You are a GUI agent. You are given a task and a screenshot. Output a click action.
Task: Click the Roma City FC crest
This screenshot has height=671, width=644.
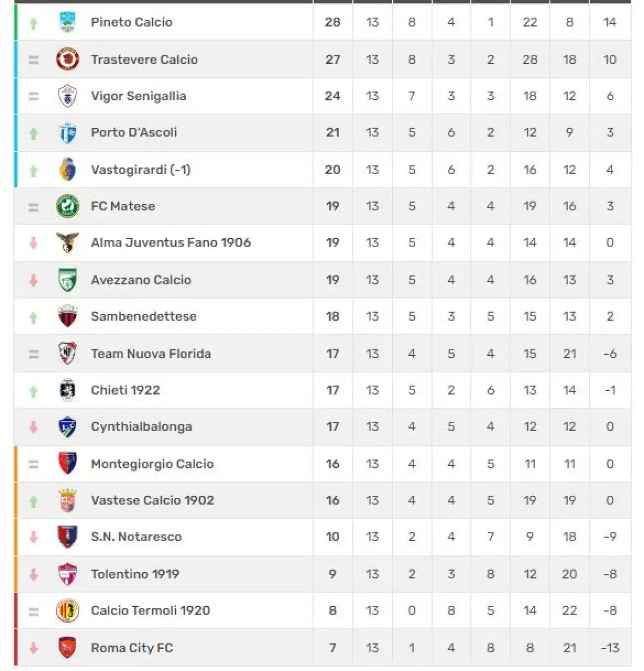tap(67, 648)
